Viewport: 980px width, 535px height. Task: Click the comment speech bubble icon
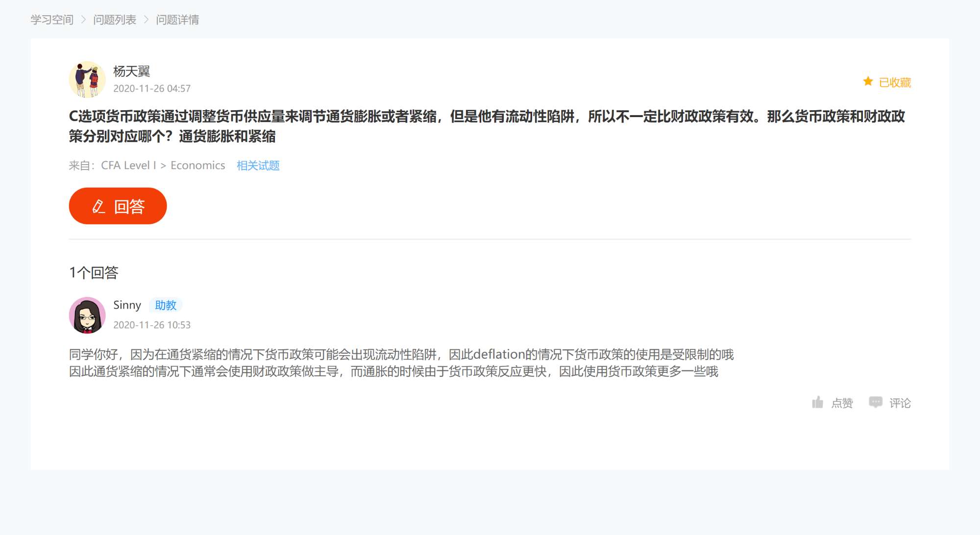tap(875, 402)
